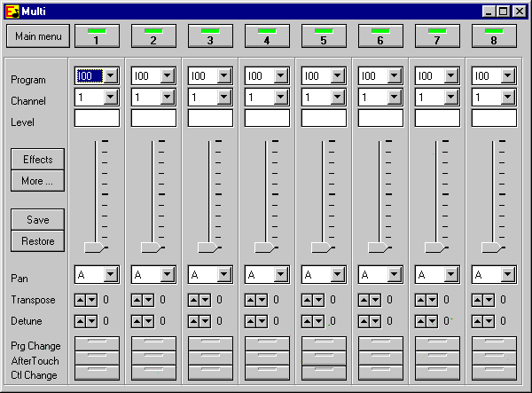
Task: Toggle Prg Change button for part 1
Action: [x=97, y=343]
